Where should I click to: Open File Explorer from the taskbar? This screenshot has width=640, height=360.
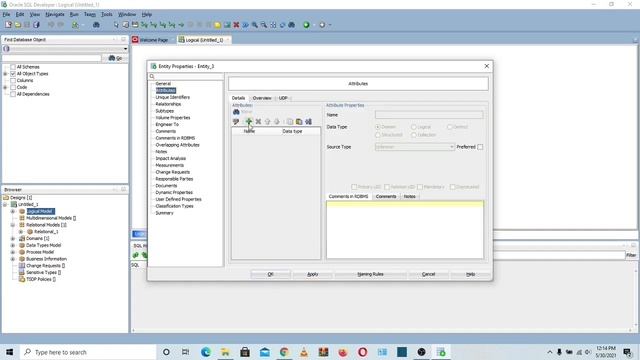pos(225,352)
